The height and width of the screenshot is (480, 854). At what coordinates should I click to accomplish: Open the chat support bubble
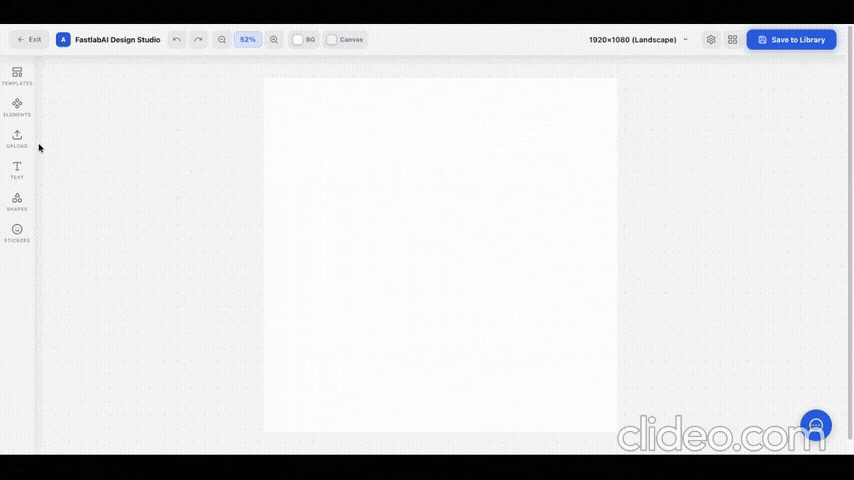[x=816, y=425]
